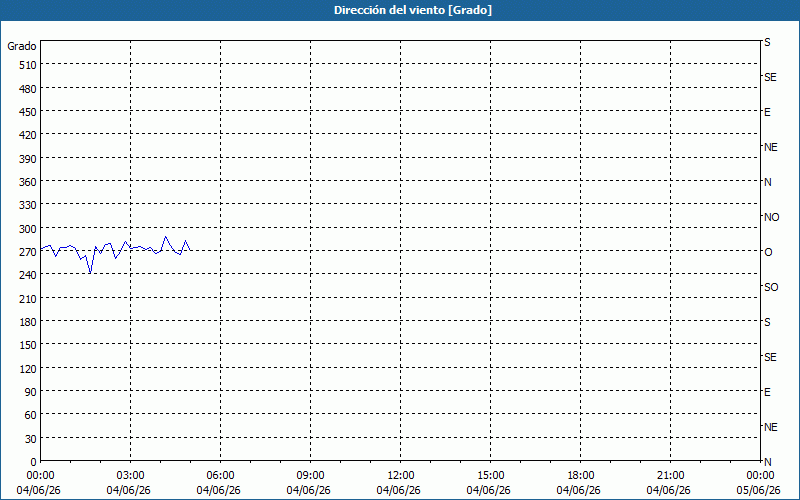Select the 240 degree axis label
Image resolution: width=800 pixels, height=500 pixels.
(28, 275)
